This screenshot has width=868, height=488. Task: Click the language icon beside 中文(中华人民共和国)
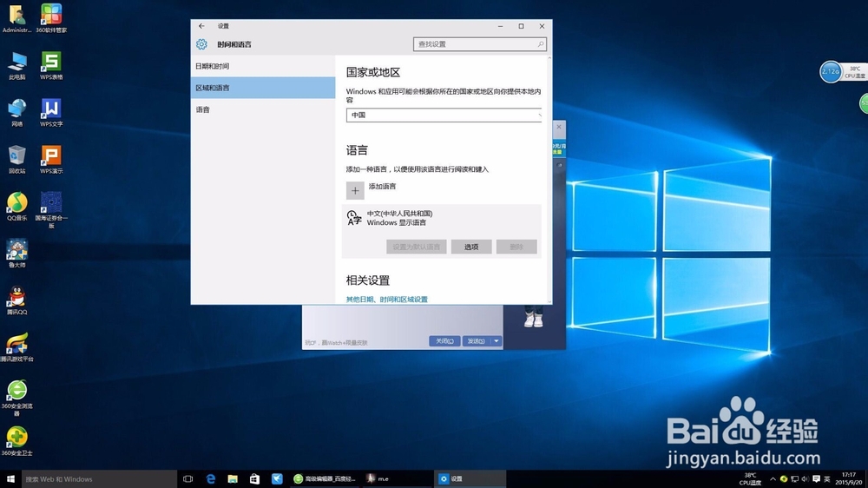pos(354,218)
